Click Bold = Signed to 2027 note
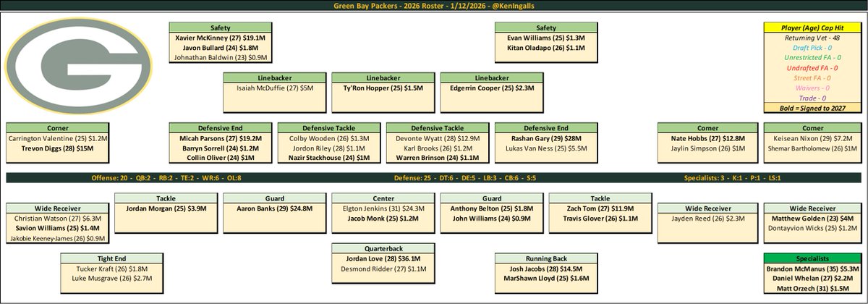The width and height of the screenshot is (868, 304). point(812,108)
